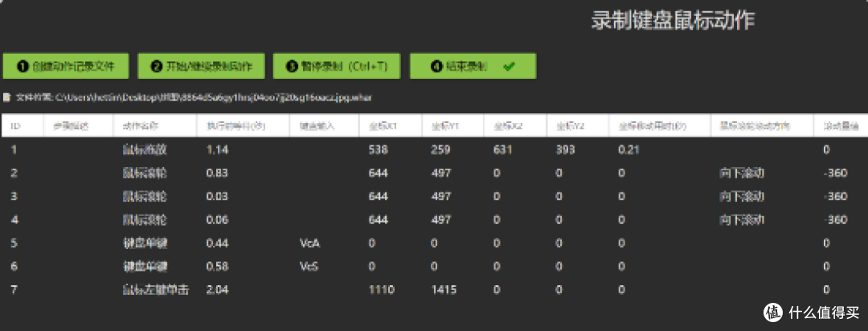868x331 pixels.
Task: Click 向下滚动 in the row with wait 0.03
Action: pyautogui.click(x=742, y=197)
